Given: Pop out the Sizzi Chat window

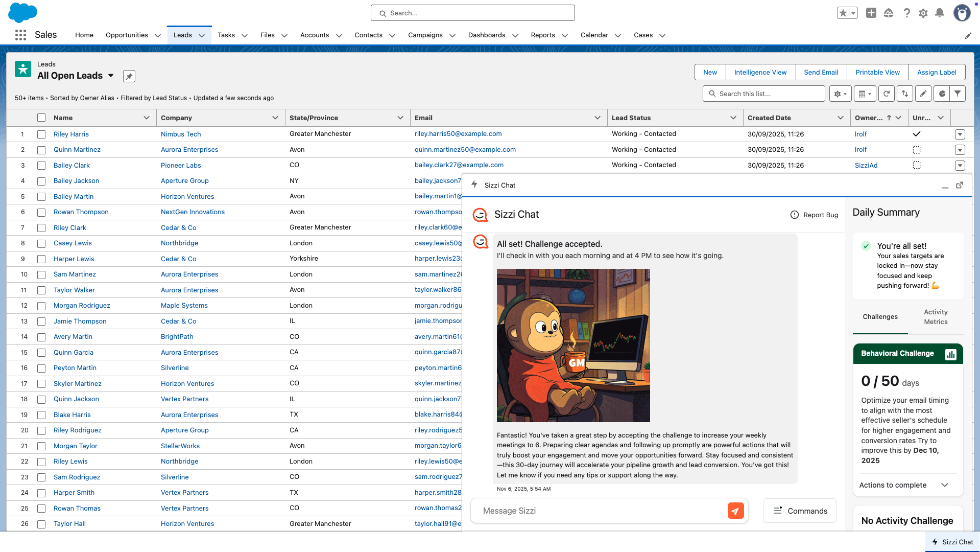Looking at the screenshot, I should pos(960,185).
